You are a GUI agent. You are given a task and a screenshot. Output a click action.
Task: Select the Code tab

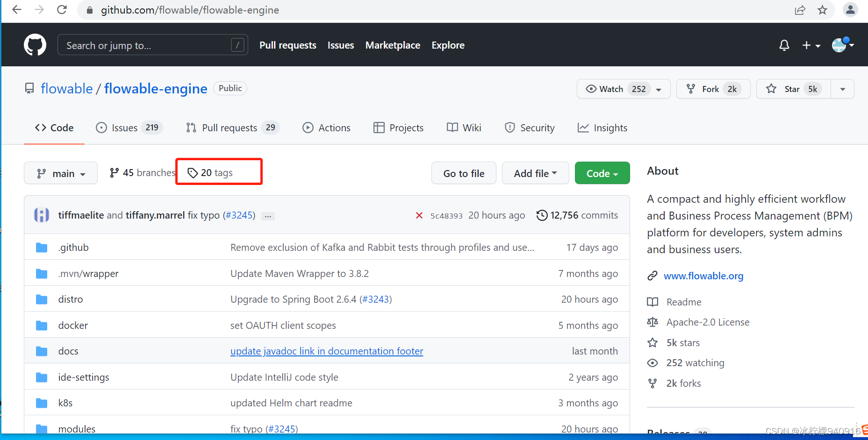[54, 128]
